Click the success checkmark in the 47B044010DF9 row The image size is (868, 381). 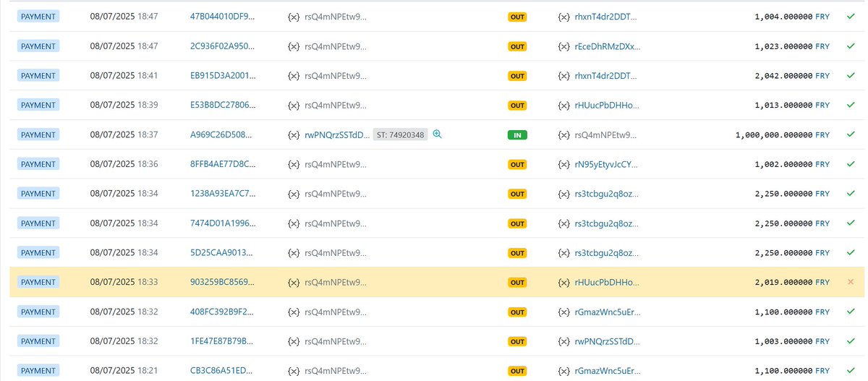coord(851,17)
